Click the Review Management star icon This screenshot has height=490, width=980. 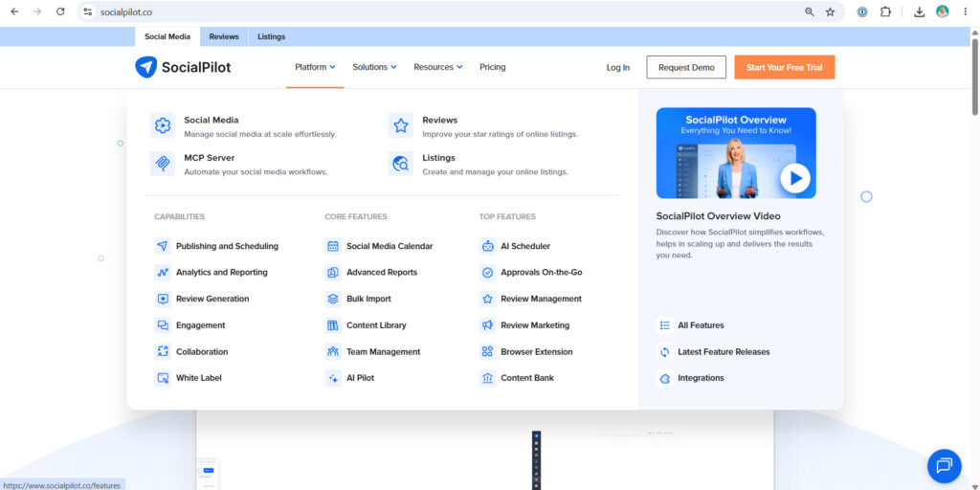coord(487,299)
